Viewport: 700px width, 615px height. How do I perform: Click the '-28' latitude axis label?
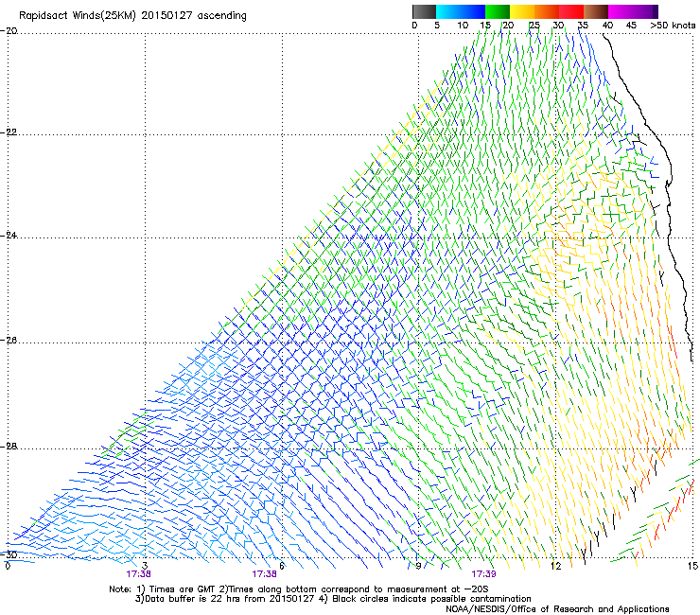9,447
